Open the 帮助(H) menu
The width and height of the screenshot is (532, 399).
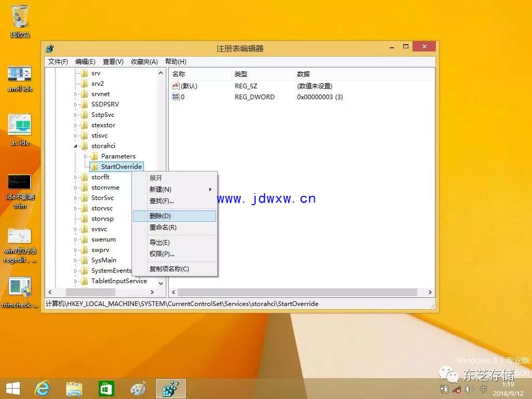[x=176, y=61]
